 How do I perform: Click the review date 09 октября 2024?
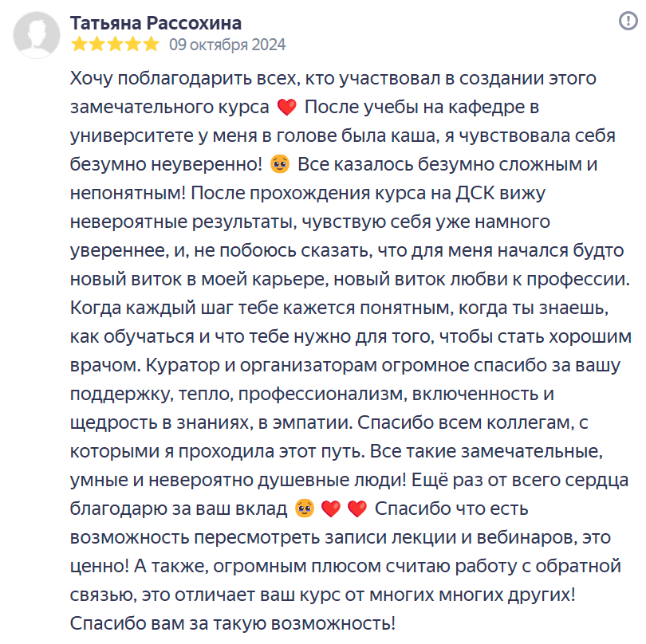227,45
